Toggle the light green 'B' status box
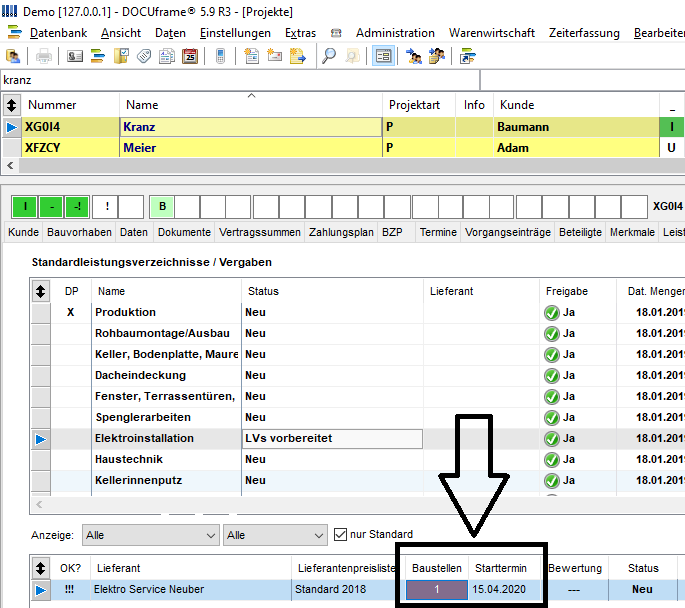Viewport: 685px width, 608px height. pyautogui.click(x=162, y=206)
